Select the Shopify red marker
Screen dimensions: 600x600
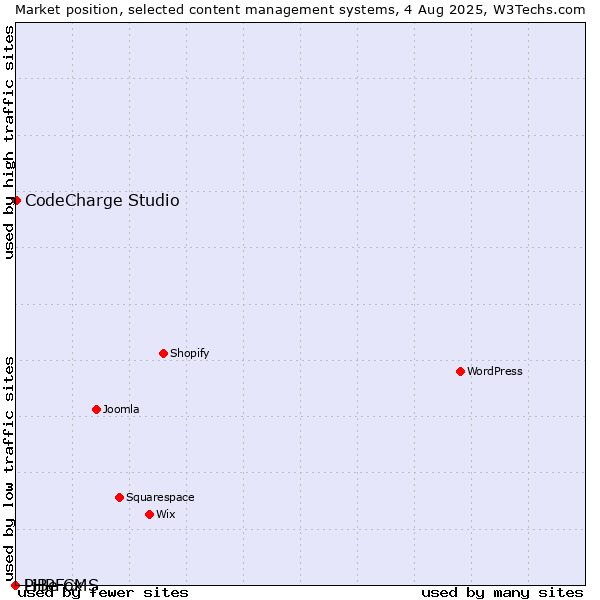click(x=163, y=353)
